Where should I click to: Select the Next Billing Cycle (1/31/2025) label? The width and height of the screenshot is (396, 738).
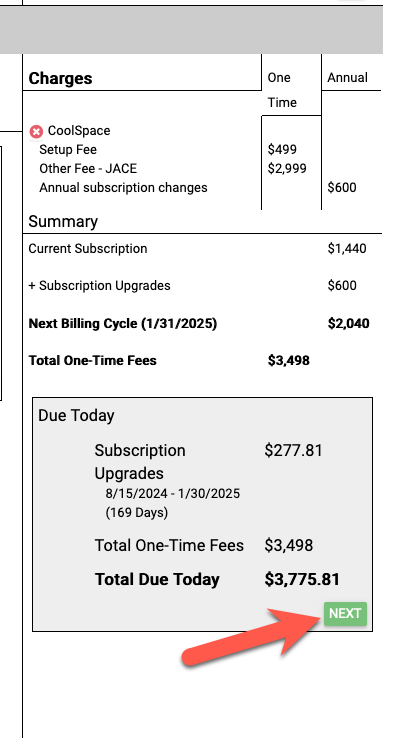[x=122, y=323]
